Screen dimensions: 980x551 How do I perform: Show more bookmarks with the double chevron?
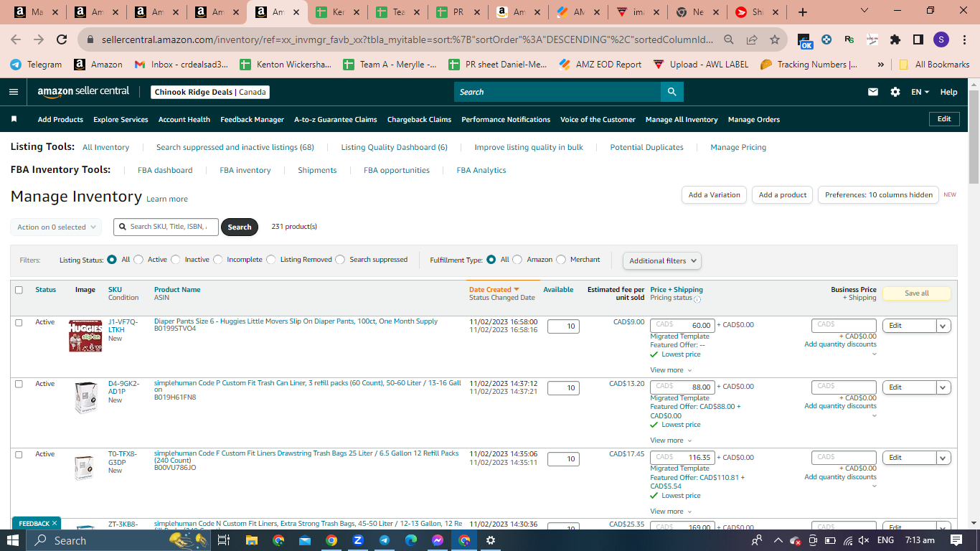pos(881,65)
